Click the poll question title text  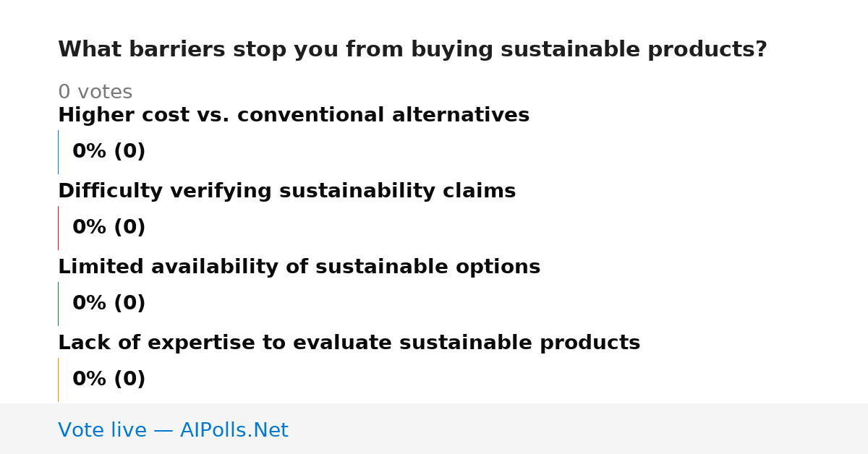(412, 50)
